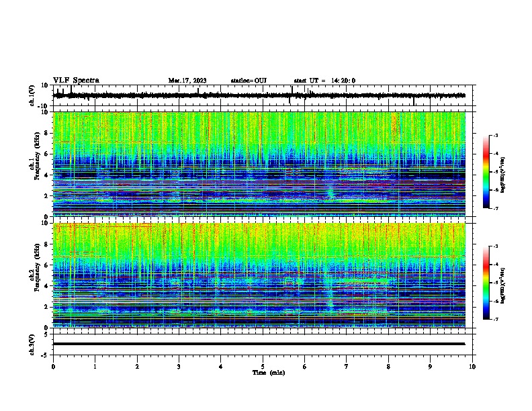The width and height of the screenshot is (532, 411).
Task: Click the "-7" label on ch.1 colorbar
Action: [x=495, y=208]
